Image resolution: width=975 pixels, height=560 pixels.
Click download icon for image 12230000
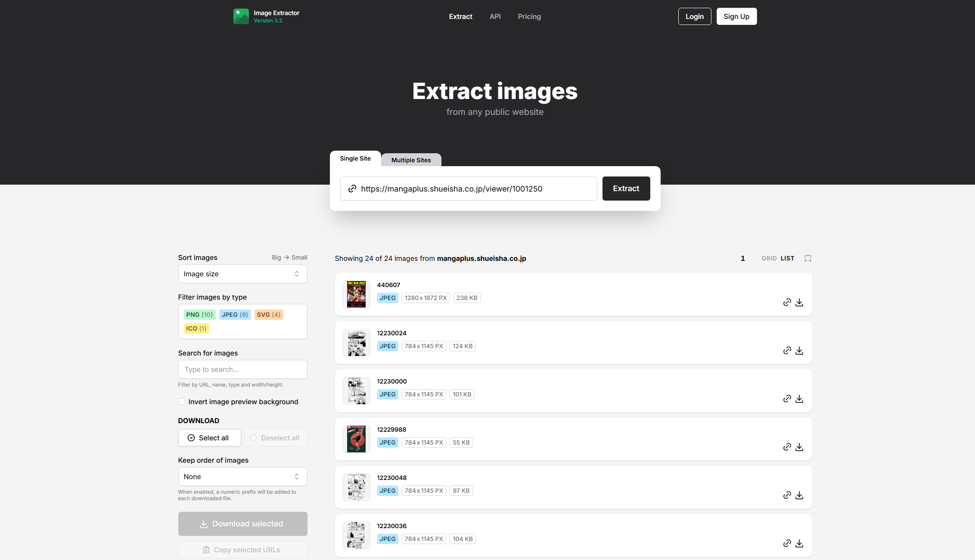pyautogui.click(x=799, y=399)
